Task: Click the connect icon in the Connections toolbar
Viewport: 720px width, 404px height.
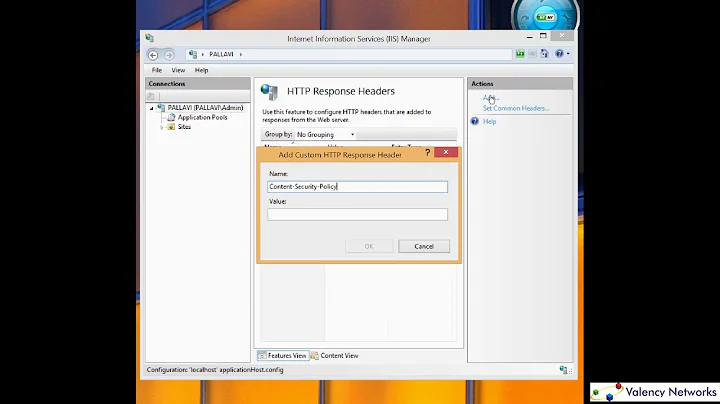Action: [151, 96]
